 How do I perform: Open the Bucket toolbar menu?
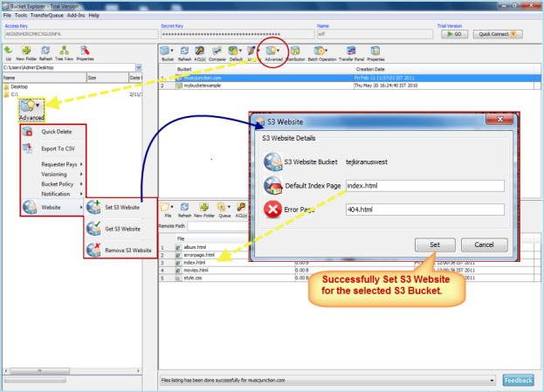tap(168, 54)
